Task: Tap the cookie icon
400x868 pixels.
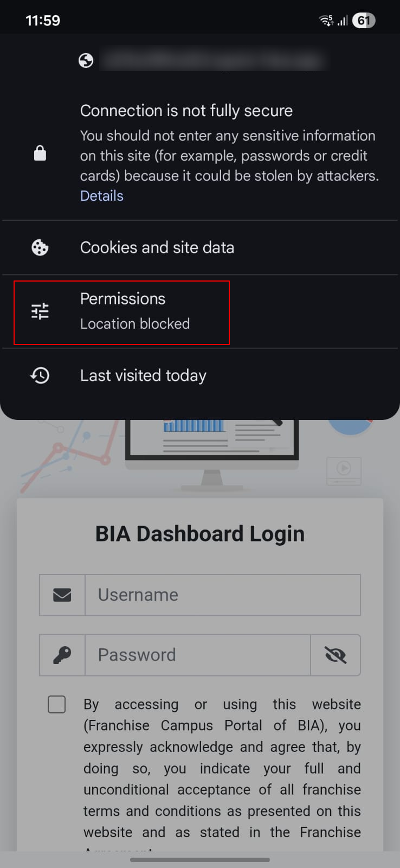Action: (x=40, y=247)
